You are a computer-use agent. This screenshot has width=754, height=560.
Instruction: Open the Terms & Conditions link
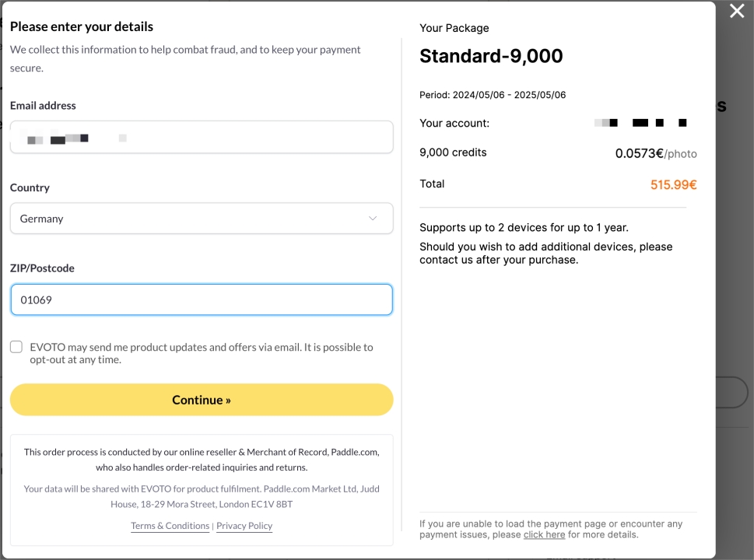point(170,526)
